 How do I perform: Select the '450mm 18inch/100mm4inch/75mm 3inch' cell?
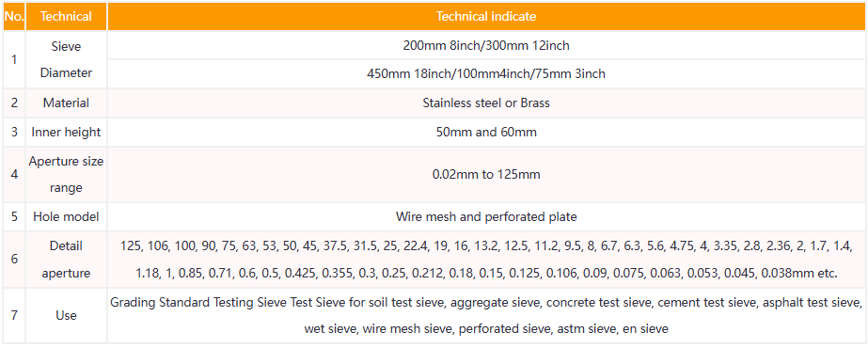click(x=486, y=73)
